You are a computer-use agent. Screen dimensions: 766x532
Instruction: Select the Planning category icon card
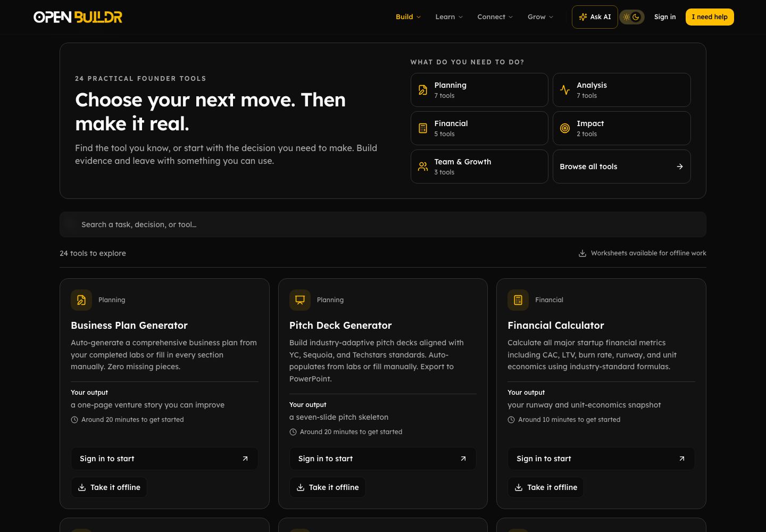479,90
